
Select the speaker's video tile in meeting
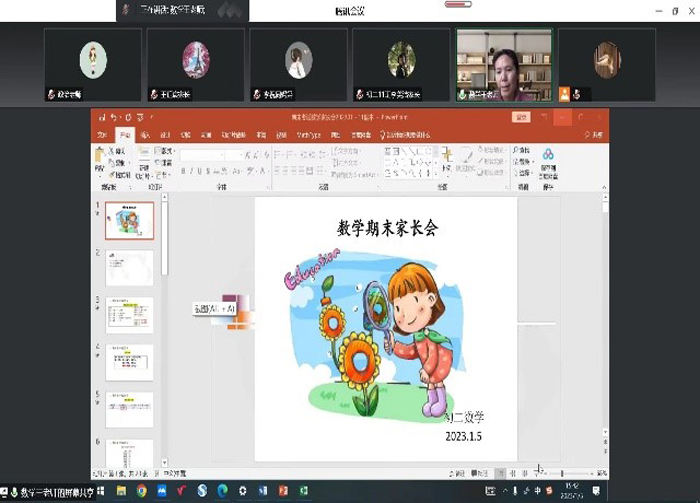click(x=504, y=65)
